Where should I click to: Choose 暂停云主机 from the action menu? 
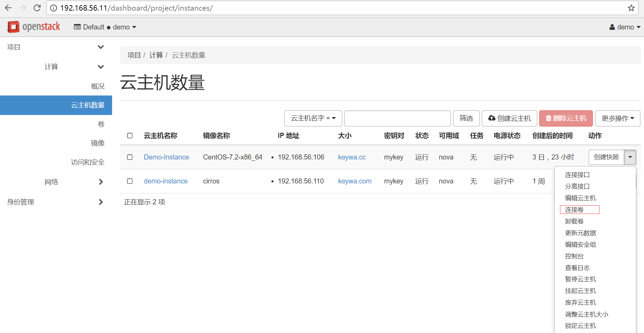(580, 279)
